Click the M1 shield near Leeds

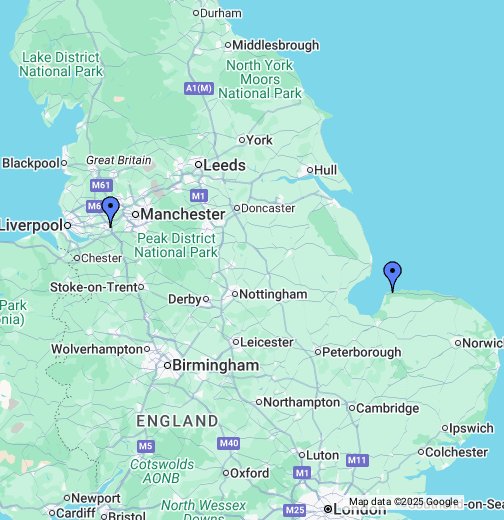coord(199,196)
